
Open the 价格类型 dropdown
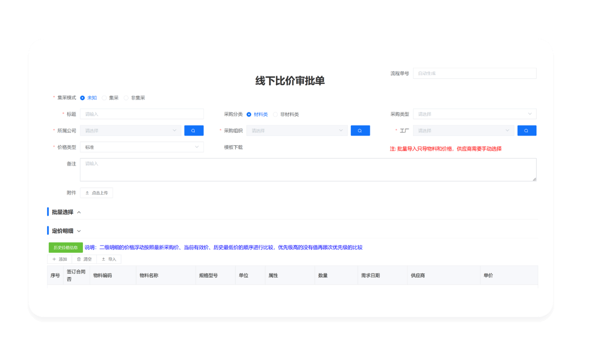[x=142, y=147]
